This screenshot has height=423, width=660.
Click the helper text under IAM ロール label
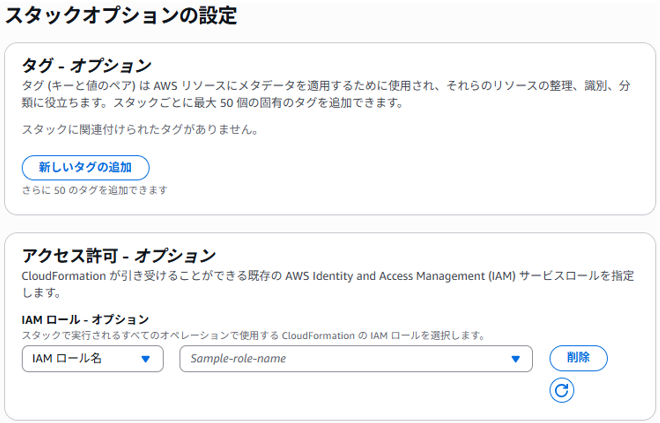pyautogui.click(x=253, y=335)
